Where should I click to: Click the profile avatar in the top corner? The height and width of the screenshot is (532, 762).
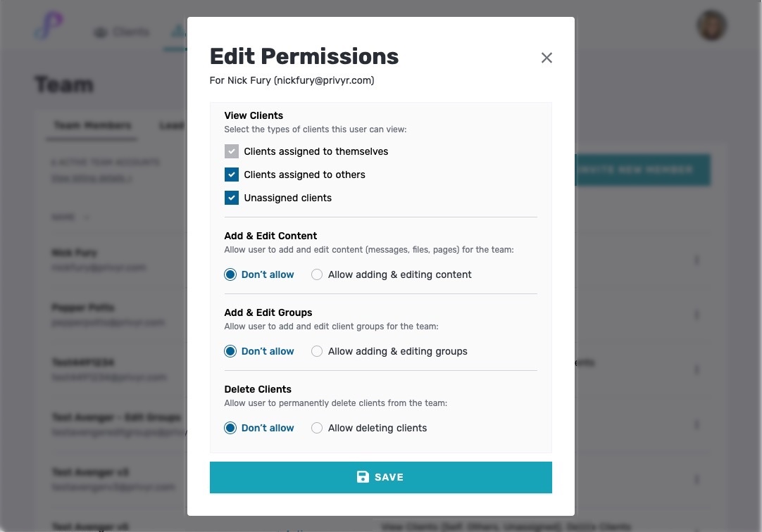coord(711,25)
